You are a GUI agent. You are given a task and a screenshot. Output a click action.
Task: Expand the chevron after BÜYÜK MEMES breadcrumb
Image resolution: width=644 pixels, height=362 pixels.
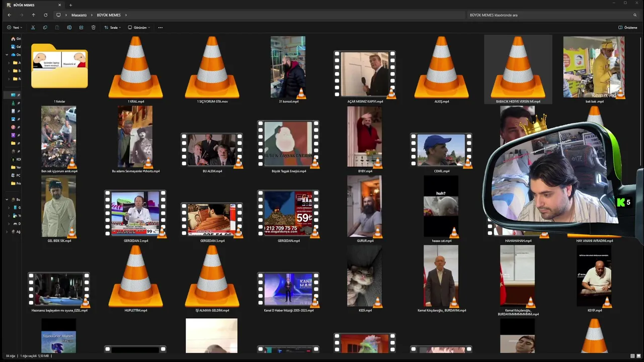coord(126,15)
